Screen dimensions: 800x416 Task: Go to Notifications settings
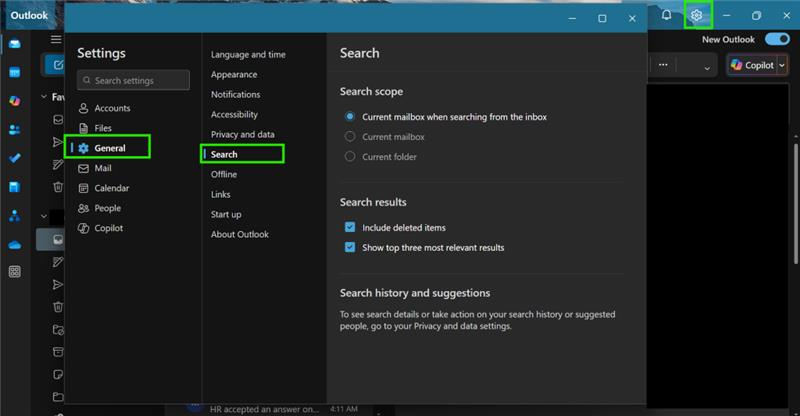(236, 94)
